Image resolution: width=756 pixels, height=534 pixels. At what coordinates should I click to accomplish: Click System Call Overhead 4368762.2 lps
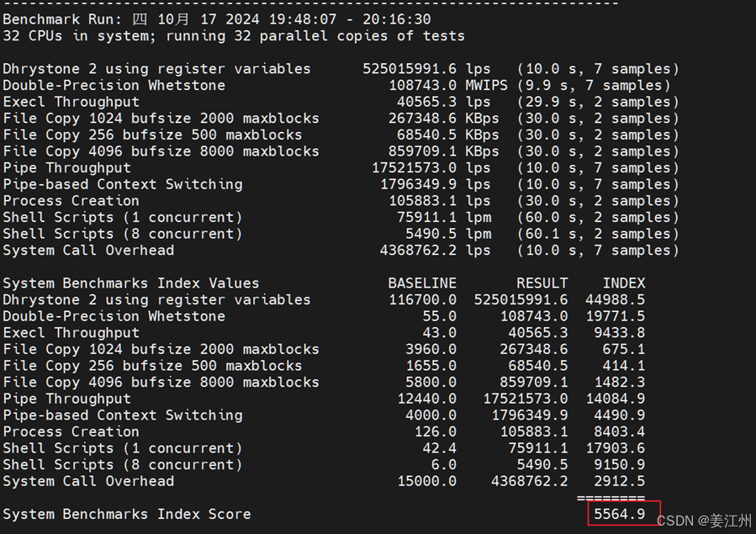(435, 250)
